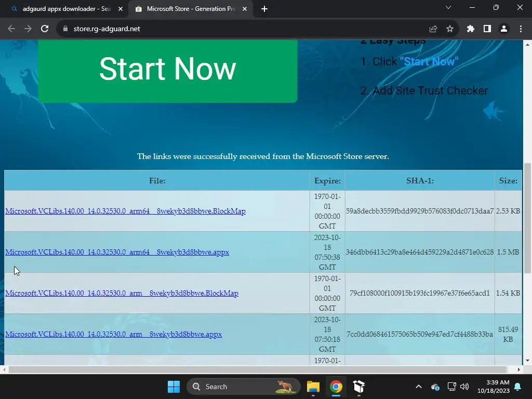Select SHA-1 hash starting with 79cf108000
This screenshot has width=532, height=399.
coord(420,293)
